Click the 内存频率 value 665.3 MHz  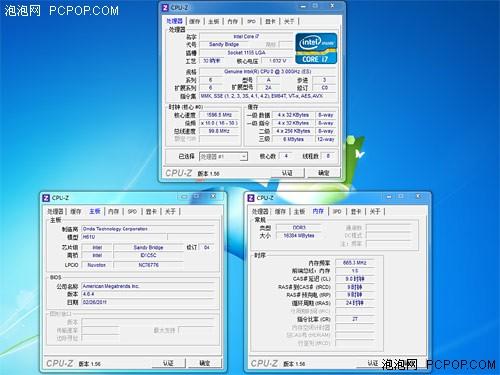coord(355,263)
